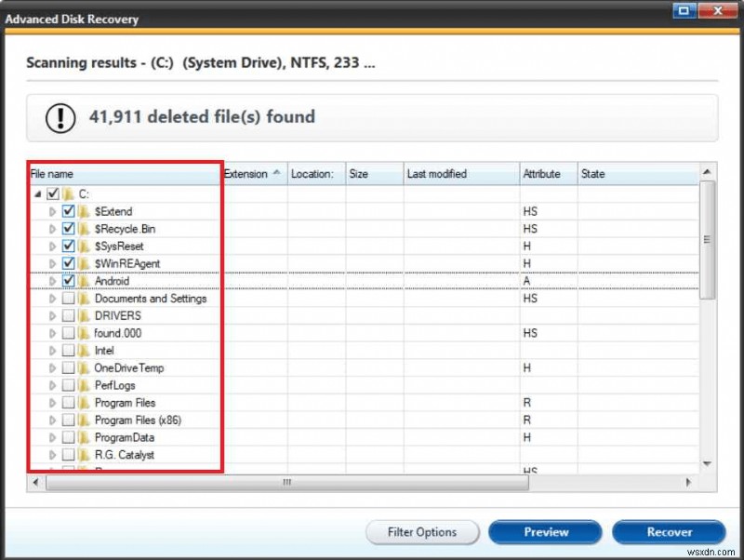Check the ProgramData checkbox
Screen dimensions: 744x560
[69, 437]
